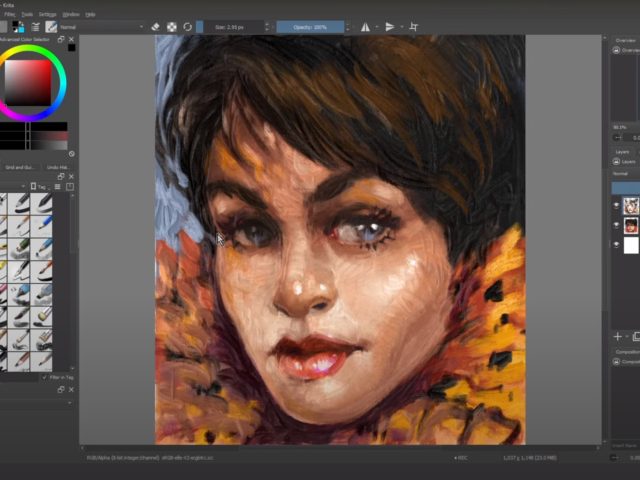Open the Window menu

(71, 14)
